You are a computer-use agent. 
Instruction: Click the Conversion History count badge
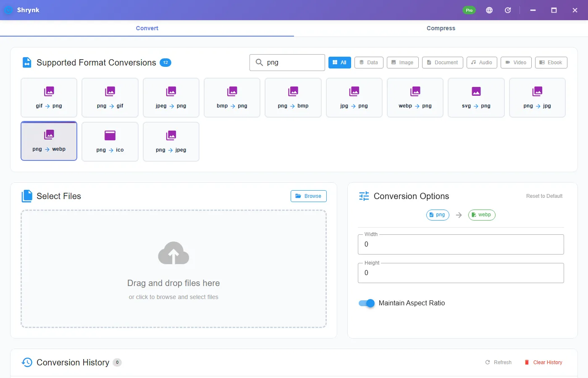pyautogui.click(x=117, y=362)
